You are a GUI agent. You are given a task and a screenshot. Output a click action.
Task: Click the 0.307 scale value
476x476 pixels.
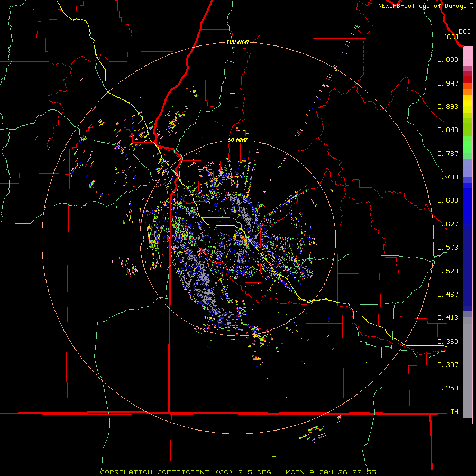[x=448, y=365]
